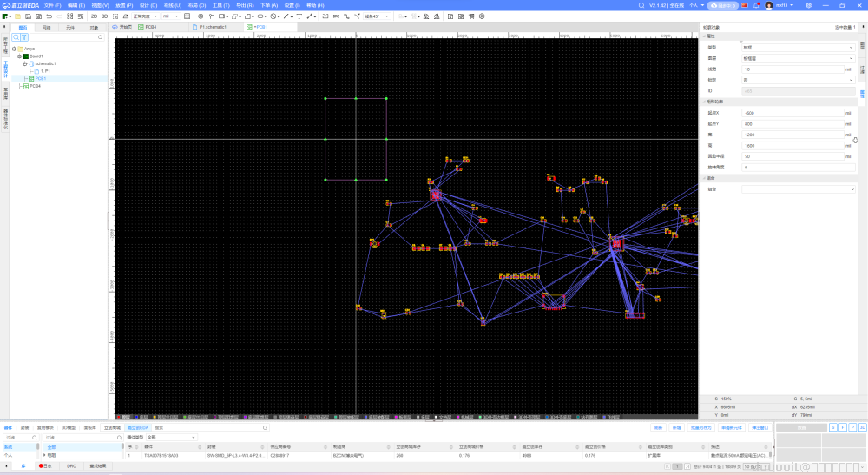Select PCB4 in the project tree

(35, 86)
